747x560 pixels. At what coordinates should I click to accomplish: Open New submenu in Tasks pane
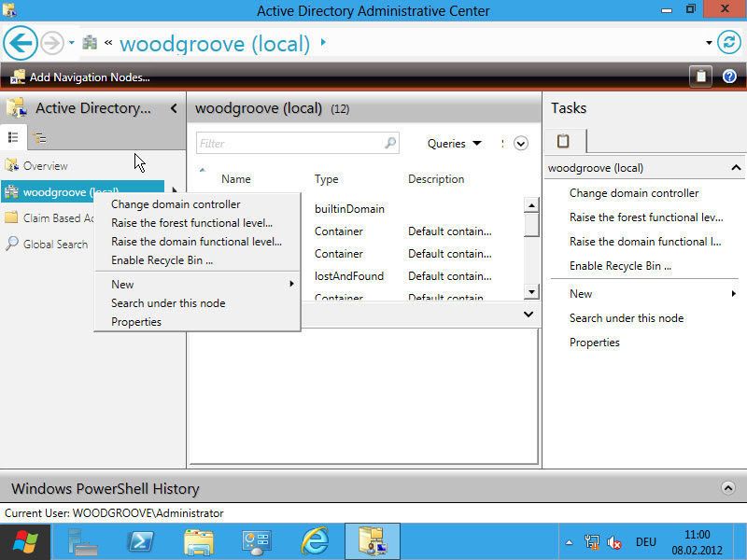coord(653,294)
